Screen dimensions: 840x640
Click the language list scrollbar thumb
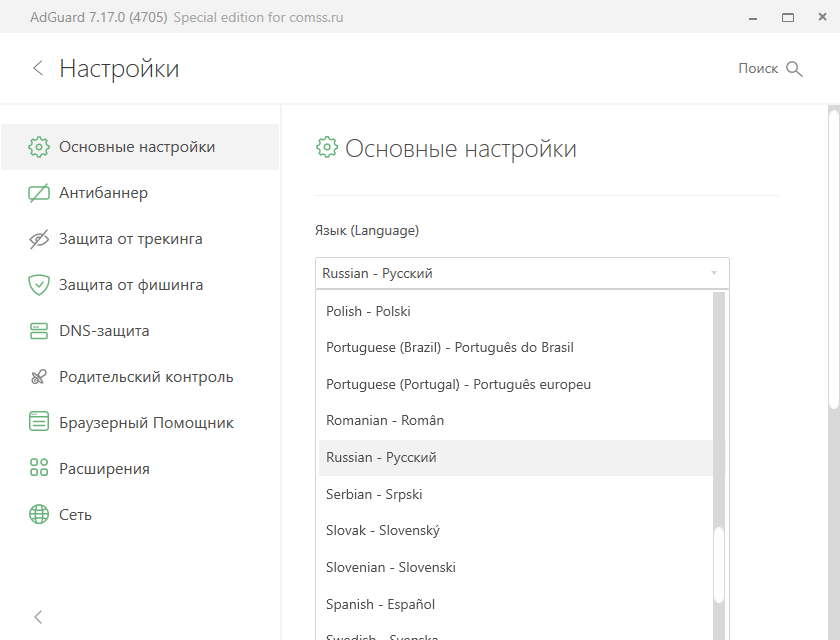coord(719,565)
